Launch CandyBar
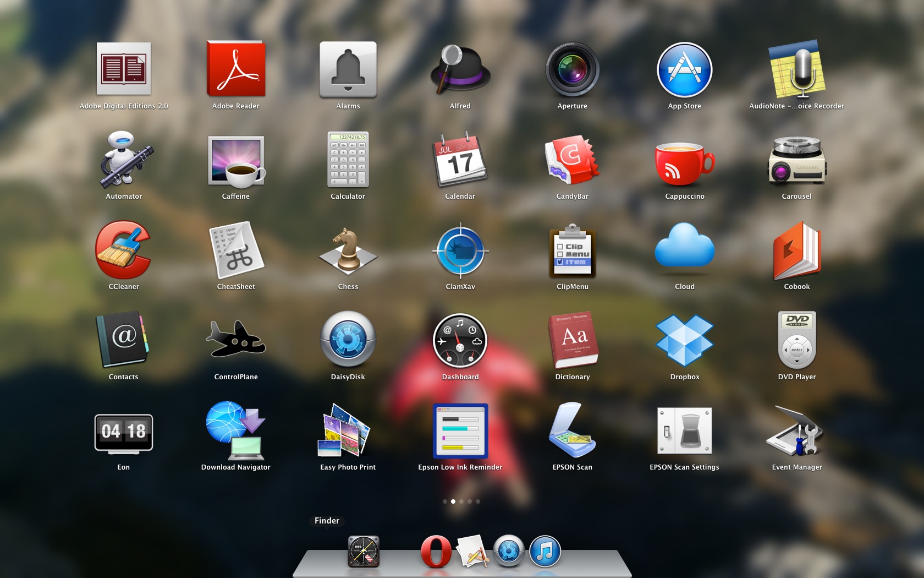Viewport: 924px width, 578px height. (x=573, y=160)
